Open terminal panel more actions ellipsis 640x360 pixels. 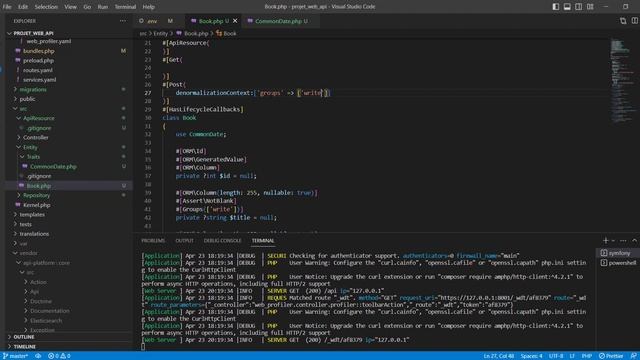[x=623, y=240]
